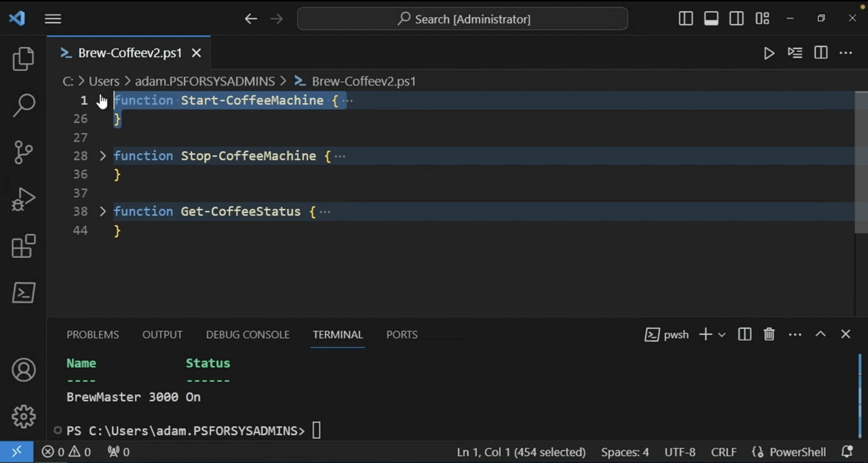Select Brew-Coffeev2.ps1 editor tab
Screen dimensions: 868x463
[x=129, y=53]
